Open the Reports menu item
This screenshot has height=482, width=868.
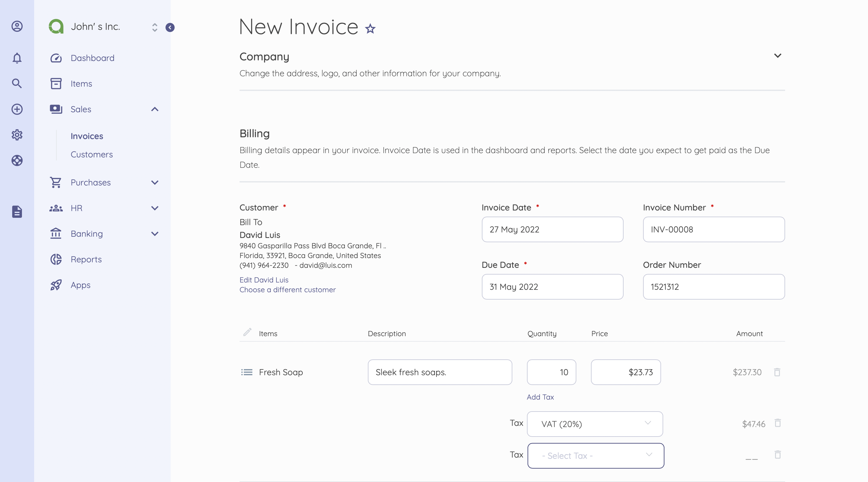tap(86, 259)
